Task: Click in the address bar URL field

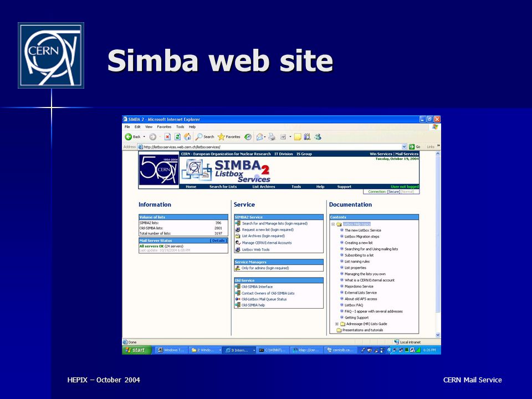Action: coord(272,147)
